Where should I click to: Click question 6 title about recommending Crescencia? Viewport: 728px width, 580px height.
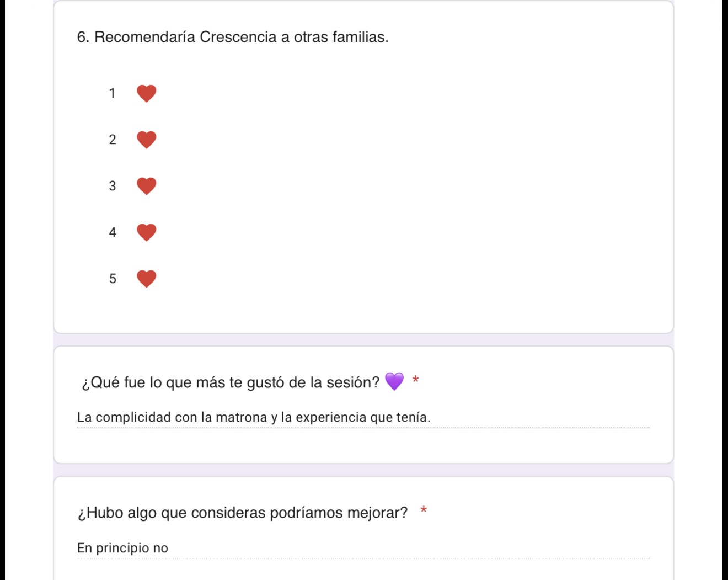233,37
